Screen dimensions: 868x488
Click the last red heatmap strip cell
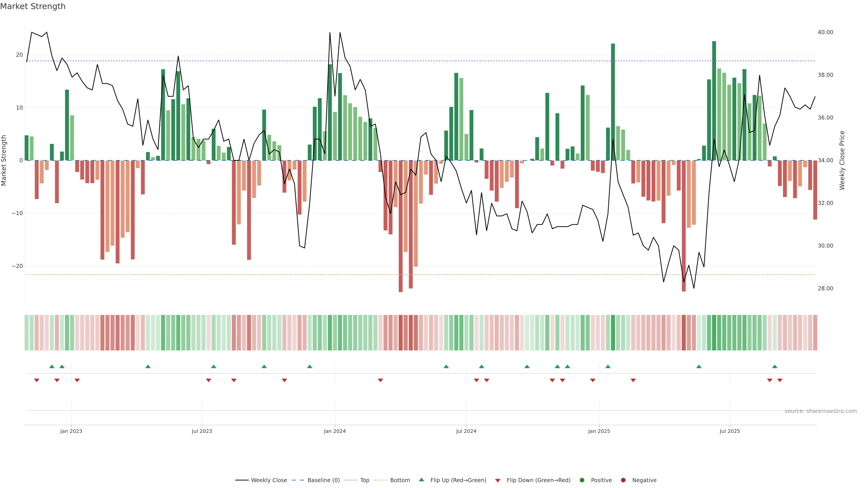[815, 332]
